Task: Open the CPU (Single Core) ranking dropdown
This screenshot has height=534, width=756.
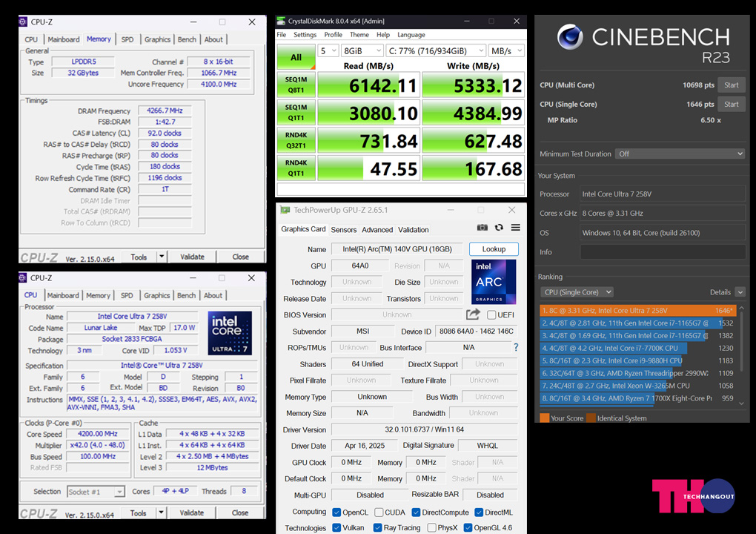Action: (577, 292)
